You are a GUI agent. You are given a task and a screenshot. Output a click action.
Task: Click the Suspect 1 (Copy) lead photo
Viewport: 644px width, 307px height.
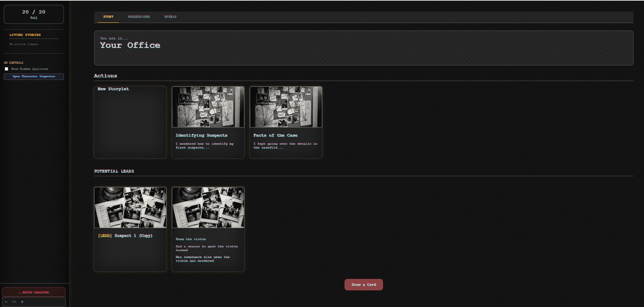(130, 207)
